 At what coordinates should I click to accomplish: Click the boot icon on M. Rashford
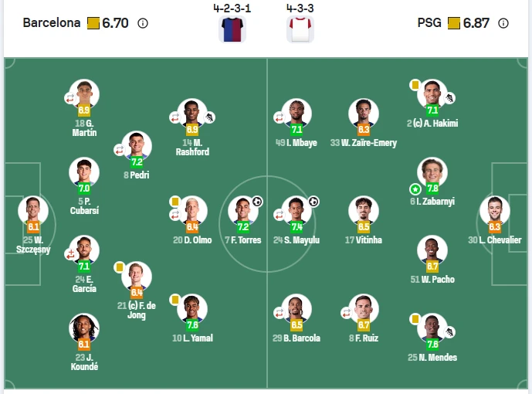coord(208,117)
